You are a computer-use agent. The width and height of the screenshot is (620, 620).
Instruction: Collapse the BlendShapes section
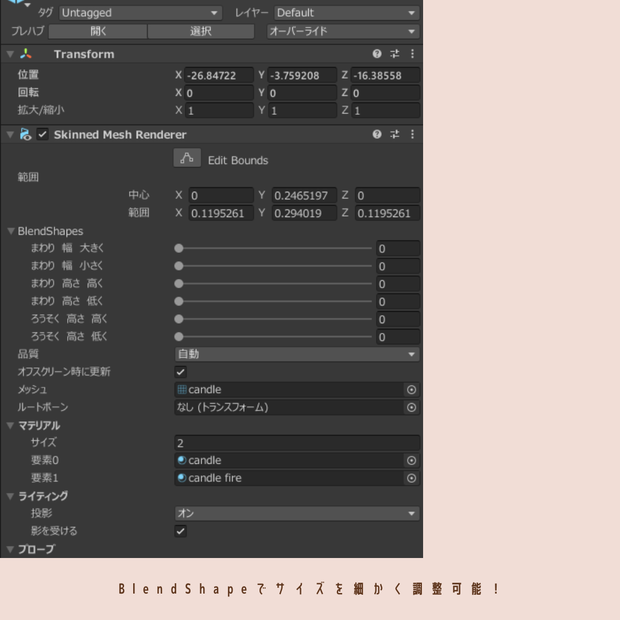[x=11, y=231]
